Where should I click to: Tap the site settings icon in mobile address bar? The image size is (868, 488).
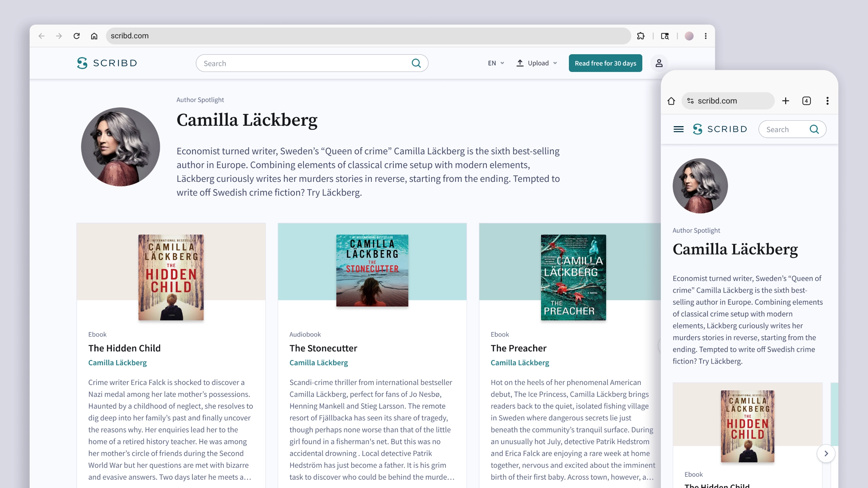pos(690,101)
